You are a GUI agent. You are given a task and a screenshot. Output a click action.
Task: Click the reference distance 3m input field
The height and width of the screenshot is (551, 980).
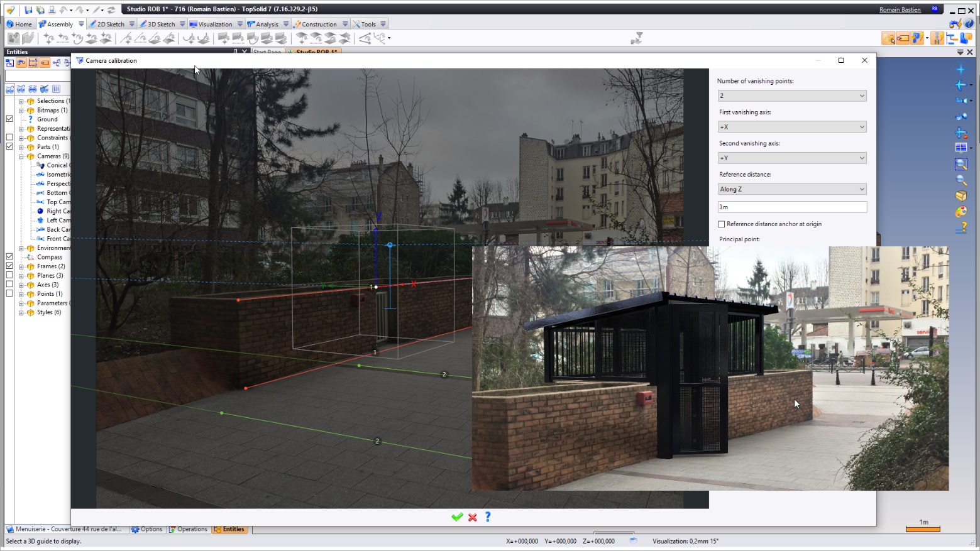point(791,207)
